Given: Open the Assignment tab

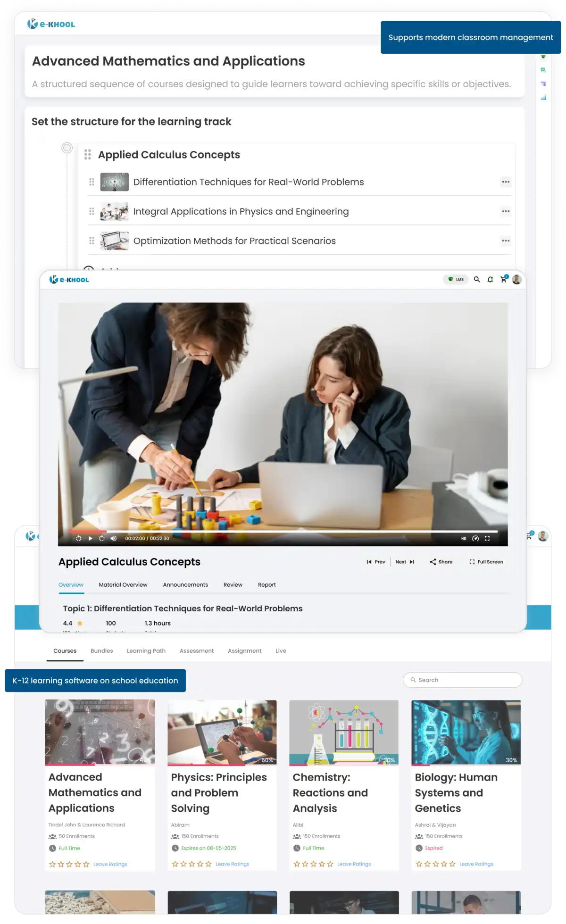Looking at the screenshot, I should tap(245, 651).
